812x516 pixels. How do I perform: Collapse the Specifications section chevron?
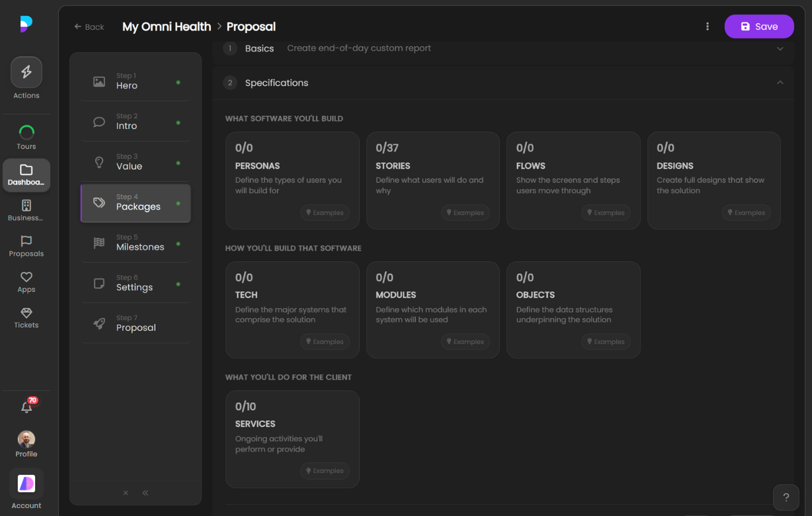(x=780, y=83)
